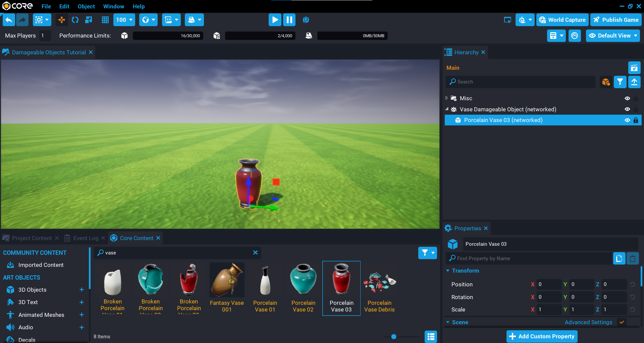Select the Transform/Move tool in the toolbar
The image size is (644, 343).
coord(61,20)
